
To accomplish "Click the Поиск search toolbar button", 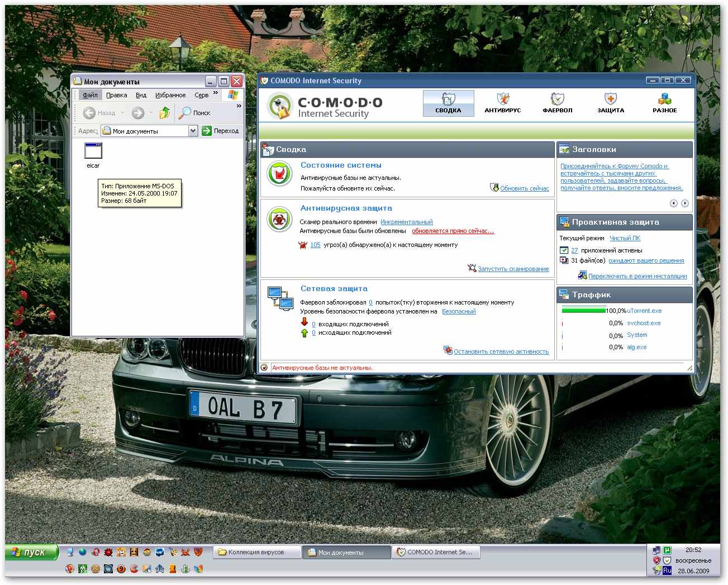I will [194, 113].
